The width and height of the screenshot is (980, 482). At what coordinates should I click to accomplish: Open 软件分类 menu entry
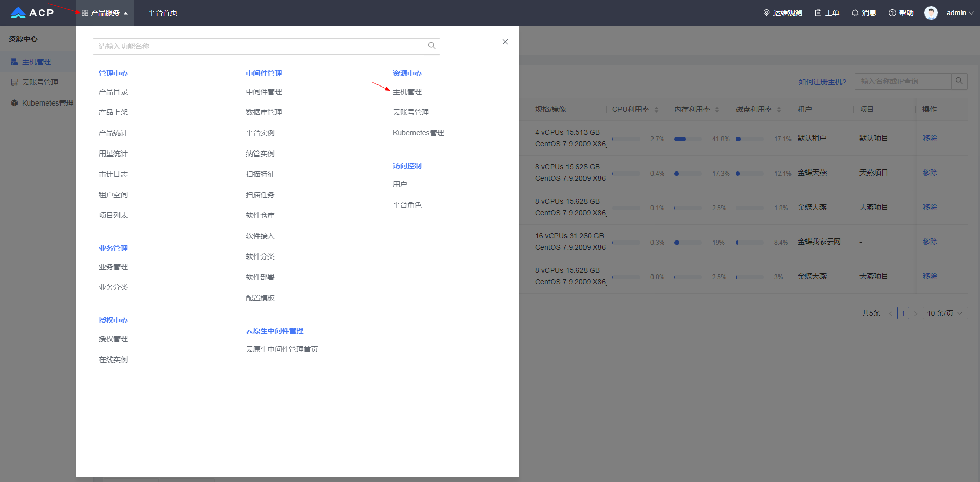click(261, 256)
